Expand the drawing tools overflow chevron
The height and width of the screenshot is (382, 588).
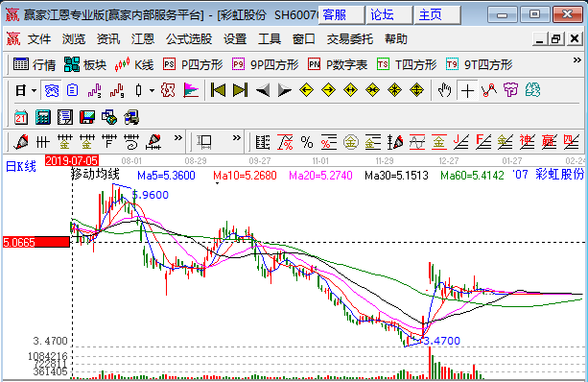tap(178, 137)
